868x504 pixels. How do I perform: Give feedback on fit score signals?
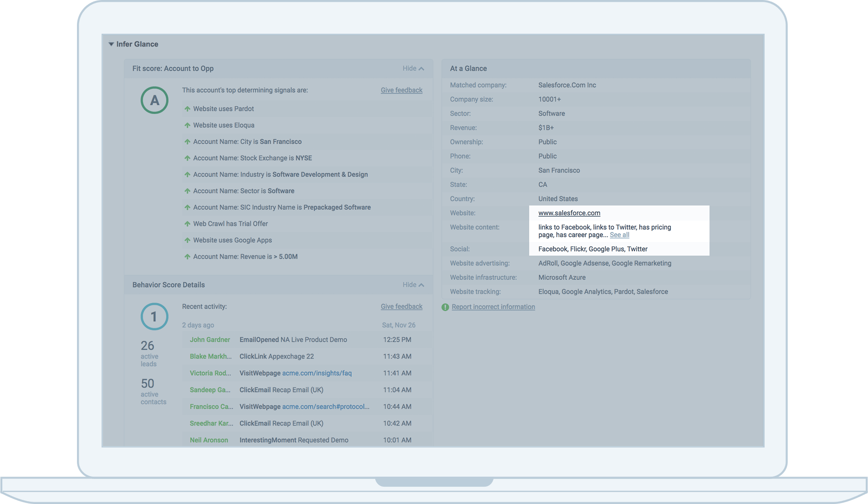tap(401, 90)
